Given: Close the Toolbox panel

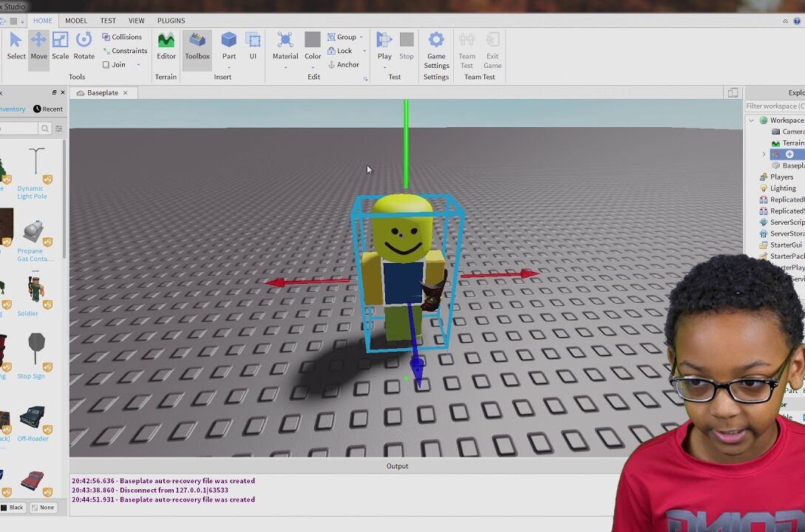Looking at the screenshot, I should click(x=63, y=92).
